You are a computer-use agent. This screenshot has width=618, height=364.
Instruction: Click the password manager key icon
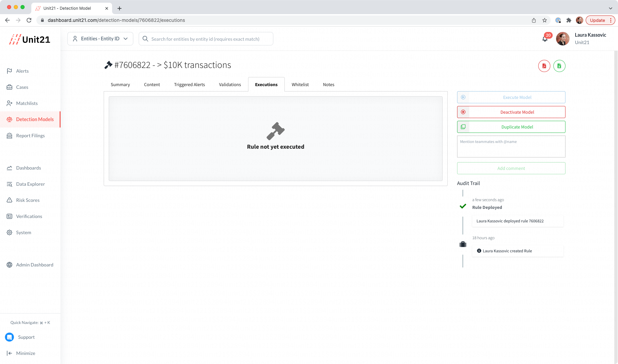click(x=558, y=20)
